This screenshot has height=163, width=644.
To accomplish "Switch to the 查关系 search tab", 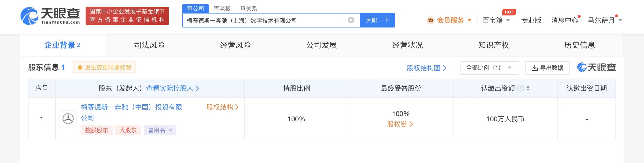I will coord(249,9).
